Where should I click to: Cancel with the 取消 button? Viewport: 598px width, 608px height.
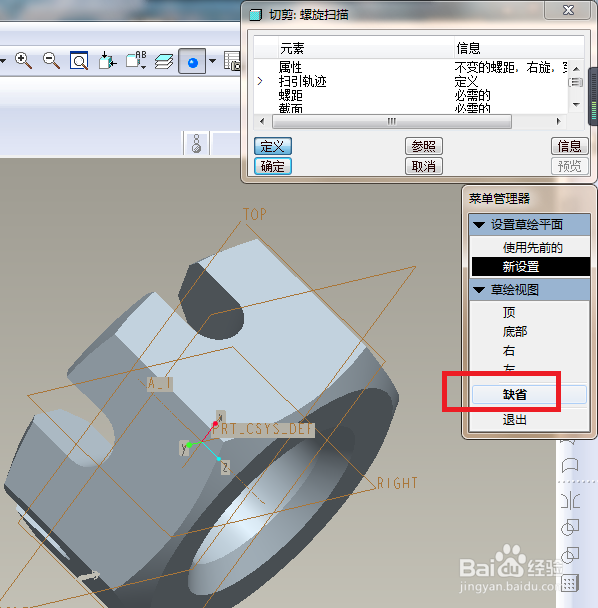[423, 166]
